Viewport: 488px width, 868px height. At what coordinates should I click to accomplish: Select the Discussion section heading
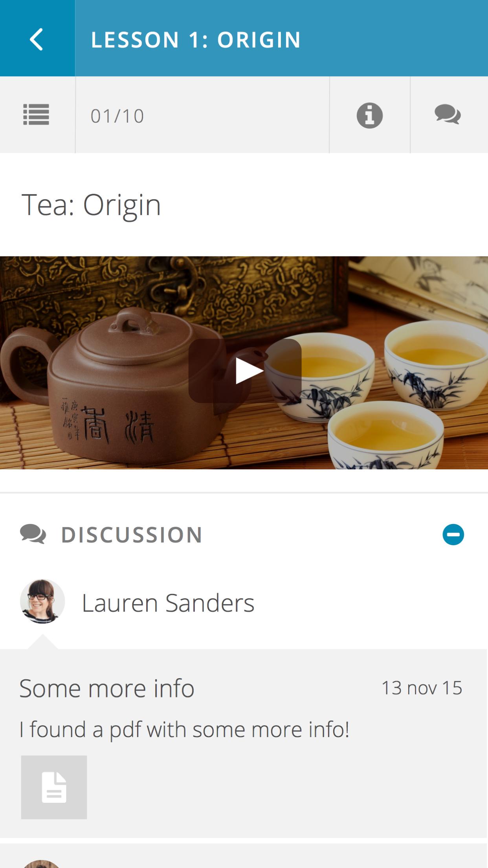(132, 535)
